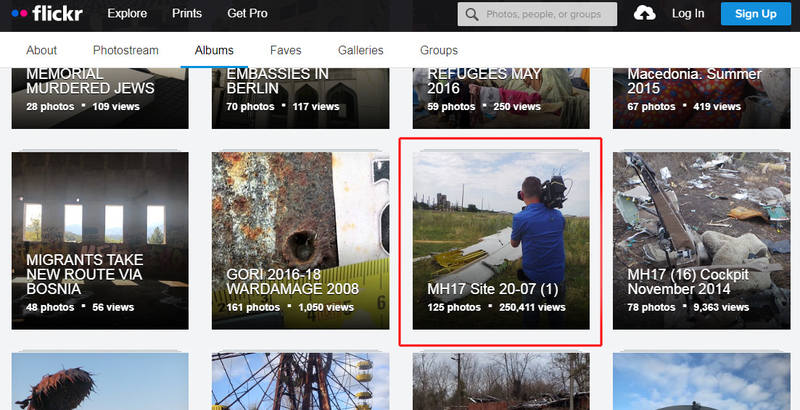Open the MEMORIAL MURDERED JEWS album
800x410 pixels.
click(100, 98)
